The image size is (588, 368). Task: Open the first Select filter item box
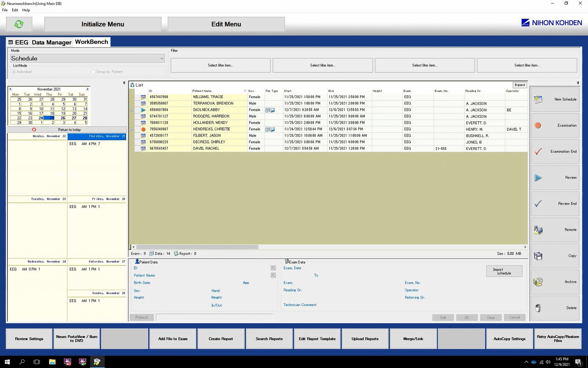220,65
